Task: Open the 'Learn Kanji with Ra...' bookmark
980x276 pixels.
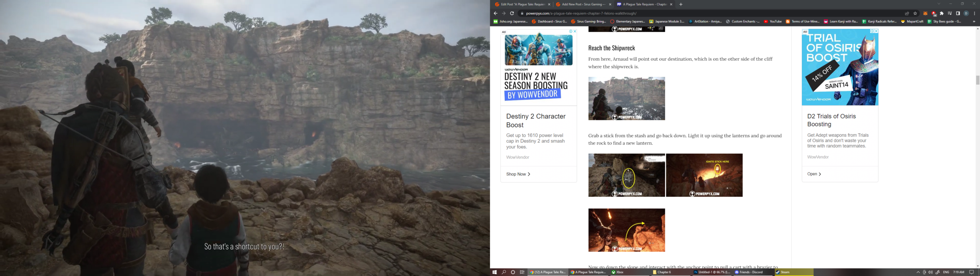Action: pyautogui.click(x=841, y=21)
